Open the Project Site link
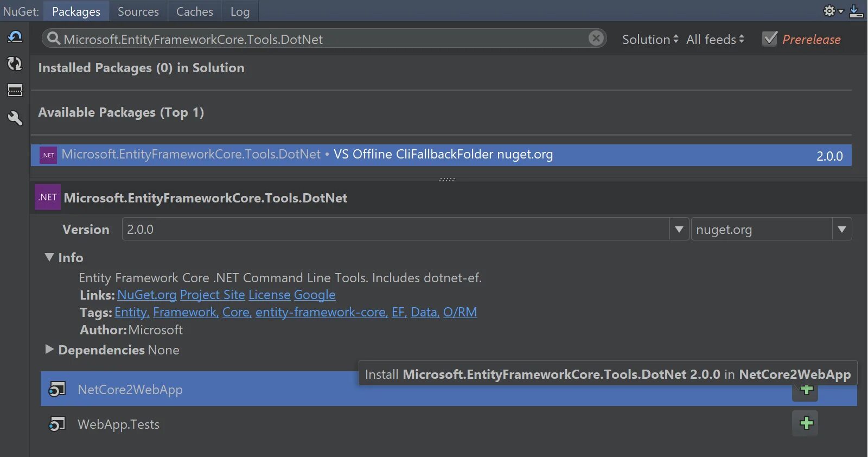868x457 pixels. pos(212,295)
